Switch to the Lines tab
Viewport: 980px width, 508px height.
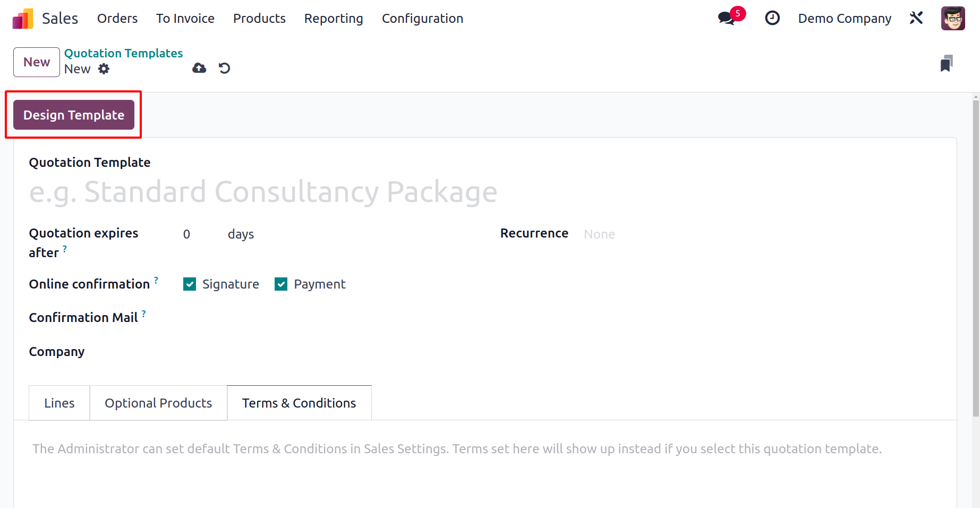point(59,403)
